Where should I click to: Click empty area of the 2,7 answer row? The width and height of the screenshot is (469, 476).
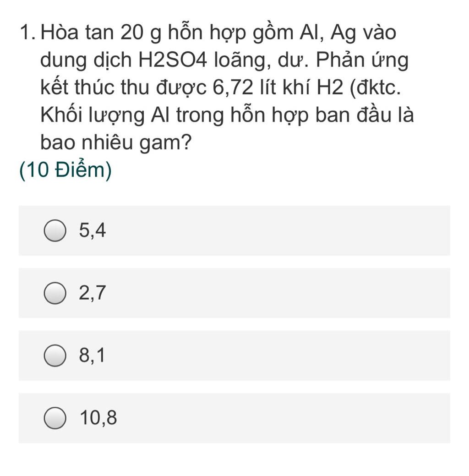click(x=273, y=293)
